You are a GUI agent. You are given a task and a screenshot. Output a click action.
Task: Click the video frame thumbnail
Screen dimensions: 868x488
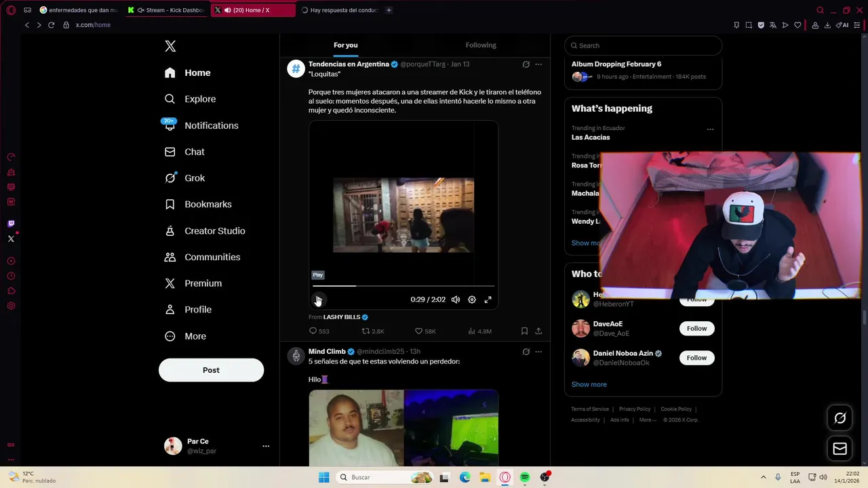point(403,215)
